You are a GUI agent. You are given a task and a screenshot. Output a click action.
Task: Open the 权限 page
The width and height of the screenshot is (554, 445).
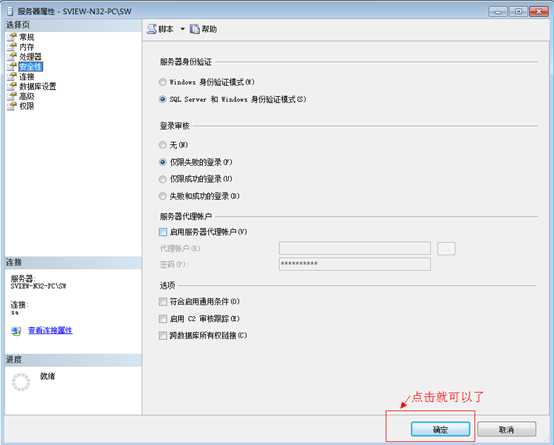click(x=26, y=106)
